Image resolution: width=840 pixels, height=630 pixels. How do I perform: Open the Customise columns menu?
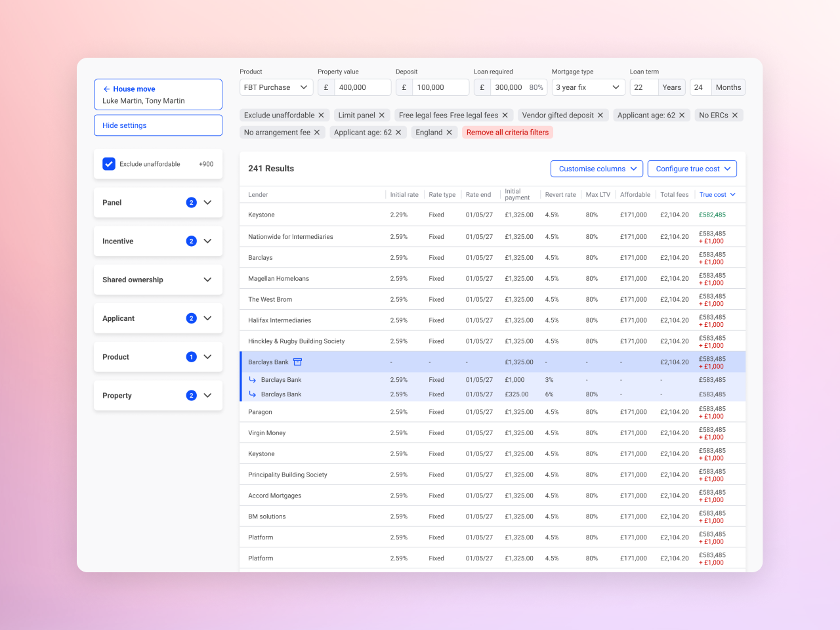pos(596,169)
